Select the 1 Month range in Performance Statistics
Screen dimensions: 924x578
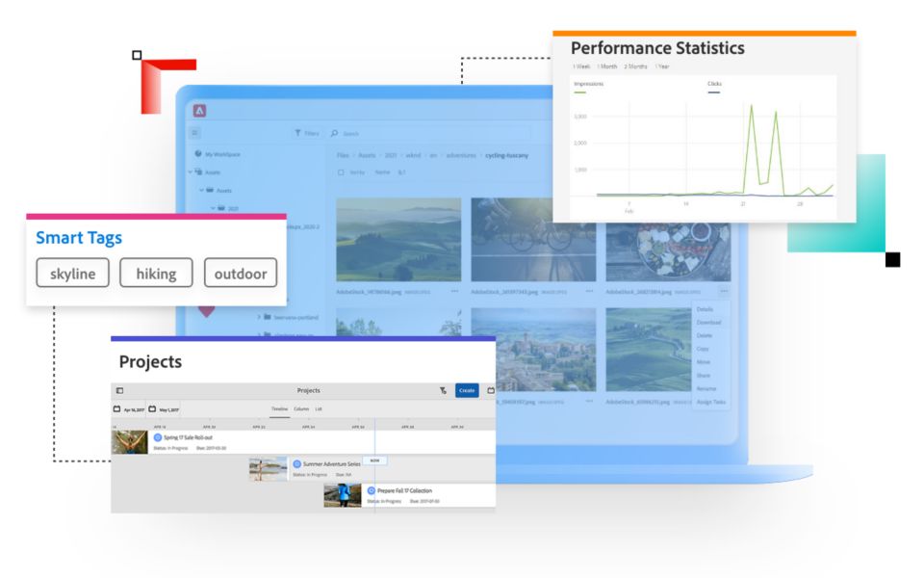[x=607, y=66]
